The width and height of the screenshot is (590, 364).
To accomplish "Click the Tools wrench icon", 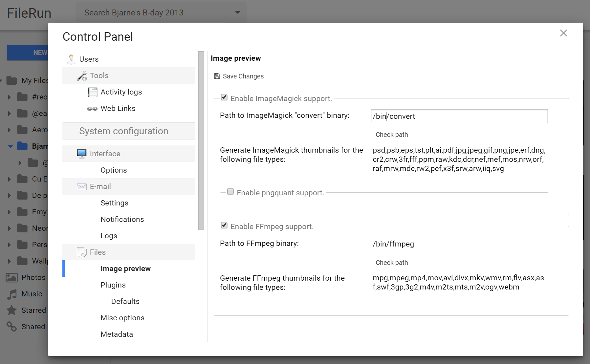I will point(82,76).
